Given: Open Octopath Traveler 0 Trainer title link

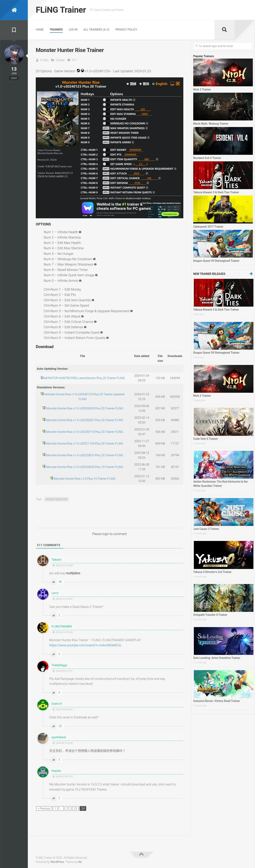Looking at the screenshot, I should [x=210, y=615].
